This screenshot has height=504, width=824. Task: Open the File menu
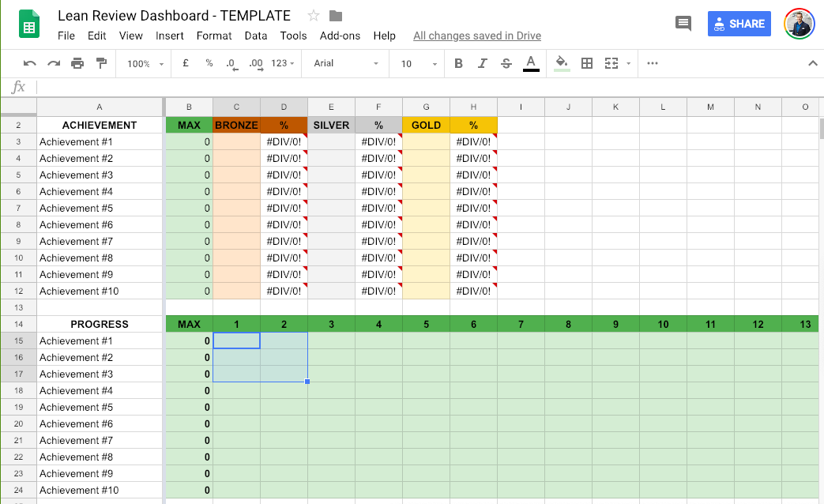click(66, 36)
